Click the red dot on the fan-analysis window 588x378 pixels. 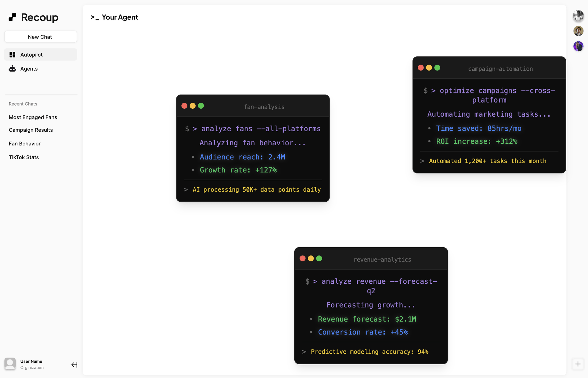tap(184, 106)
